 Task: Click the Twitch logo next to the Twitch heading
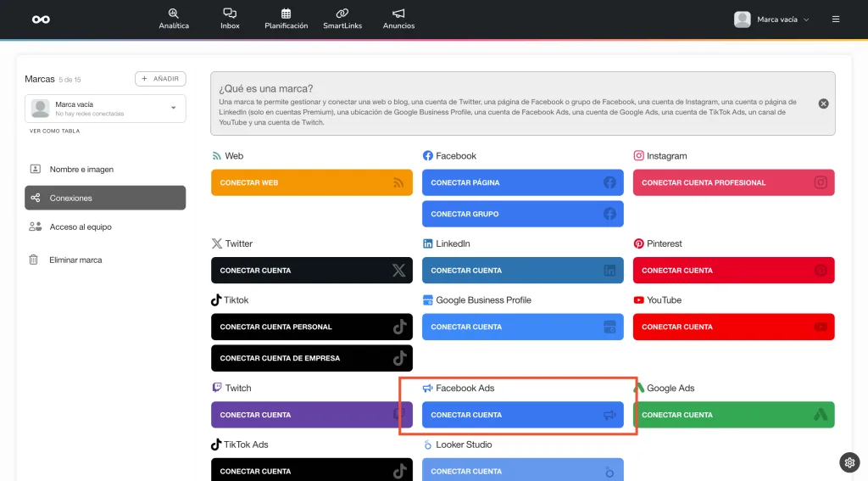point(217,388)
